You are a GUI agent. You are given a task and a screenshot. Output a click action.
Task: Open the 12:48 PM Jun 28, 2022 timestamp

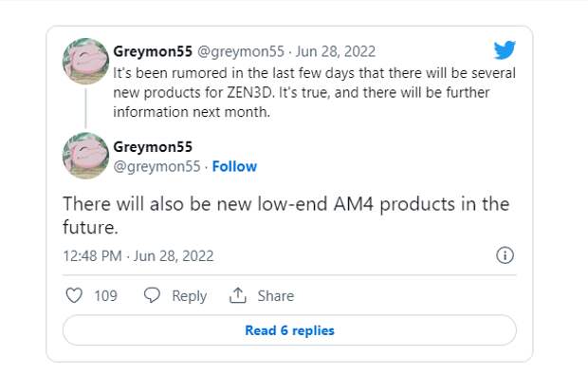click(x=138, y=256)
